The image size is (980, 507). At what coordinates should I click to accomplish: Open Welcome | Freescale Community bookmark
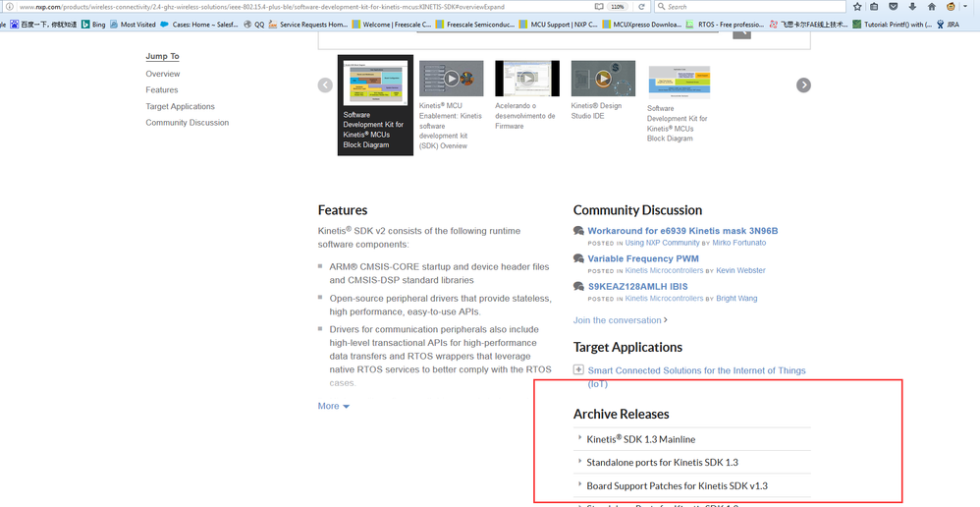(391, 25)
